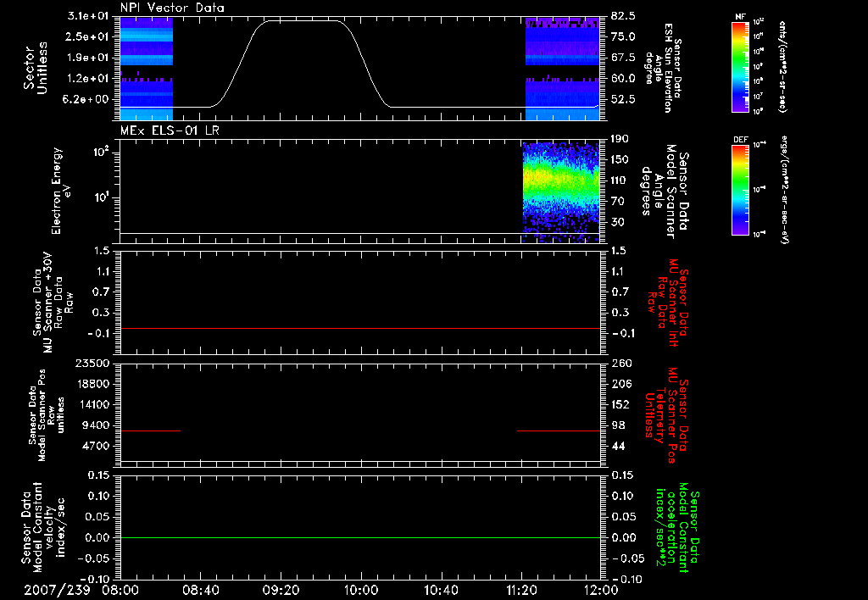Click the '52.5' sun elevation tick
868x600 pixels.
(623, 100)
